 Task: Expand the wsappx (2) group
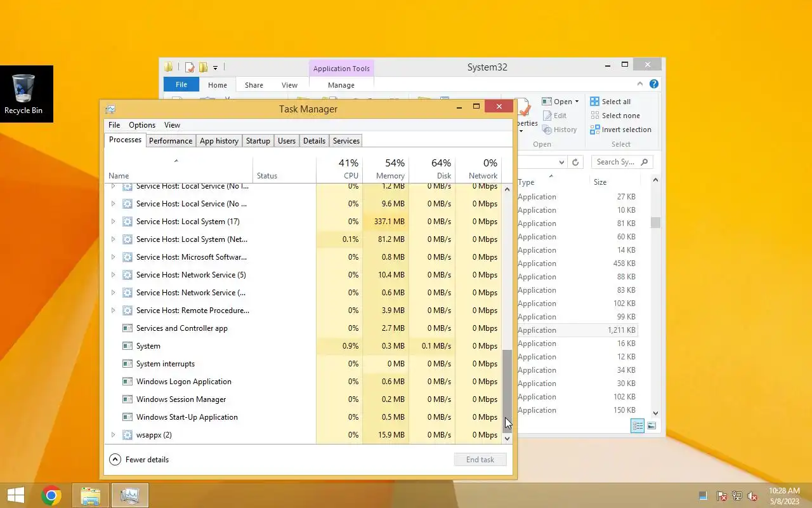pyautogui.click(x=114, y=435)
